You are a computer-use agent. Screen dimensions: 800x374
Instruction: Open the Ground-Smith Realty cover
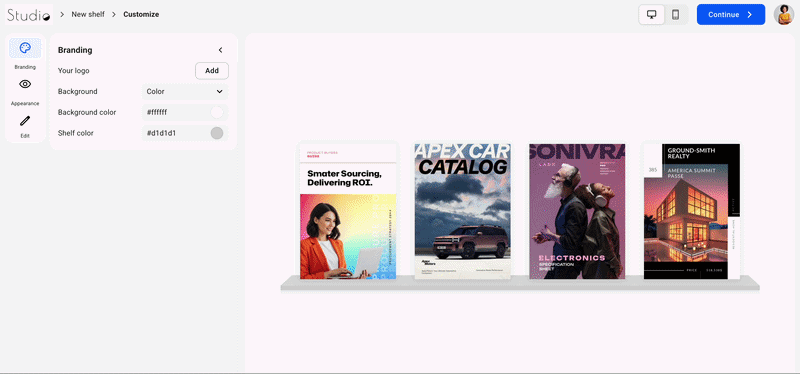coord(692,211)
